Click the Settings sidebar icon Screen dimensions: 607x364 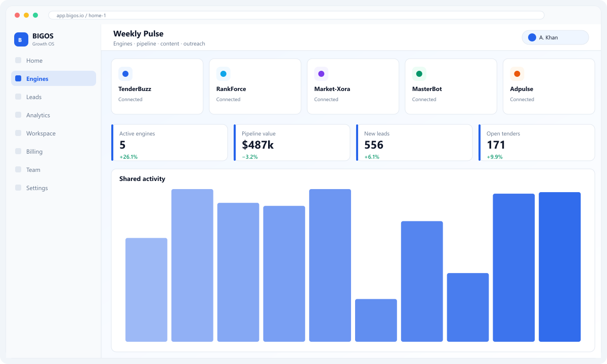pos(18,188)
